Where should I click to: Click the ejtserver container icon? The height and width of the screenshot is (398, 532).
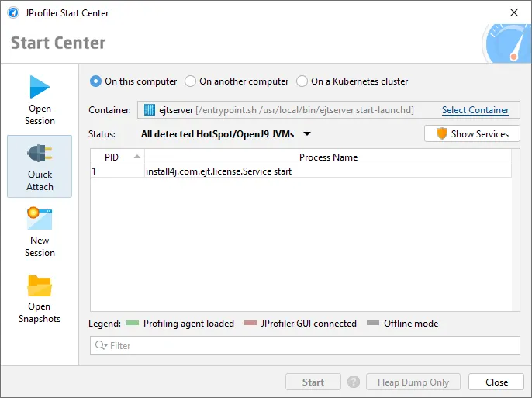point(149,110)
